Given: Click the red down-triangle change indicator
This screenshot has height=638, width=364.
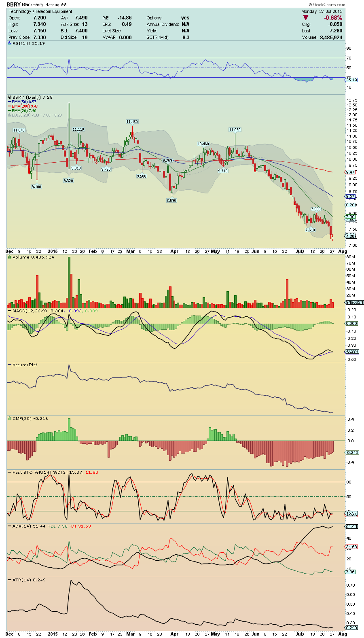Looking at the screenshot, I should tap(306, 18).
